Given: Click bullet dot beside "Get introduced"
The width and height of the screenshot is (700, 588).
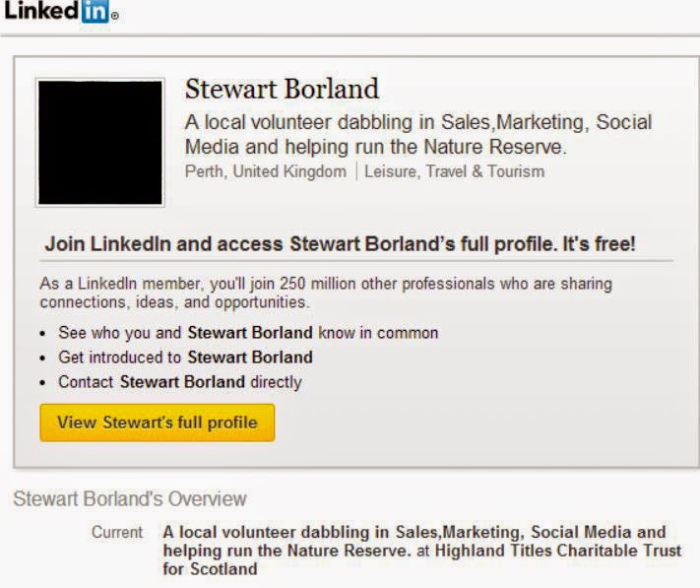Looking at the screenshot, I should (x=45, y=358).
